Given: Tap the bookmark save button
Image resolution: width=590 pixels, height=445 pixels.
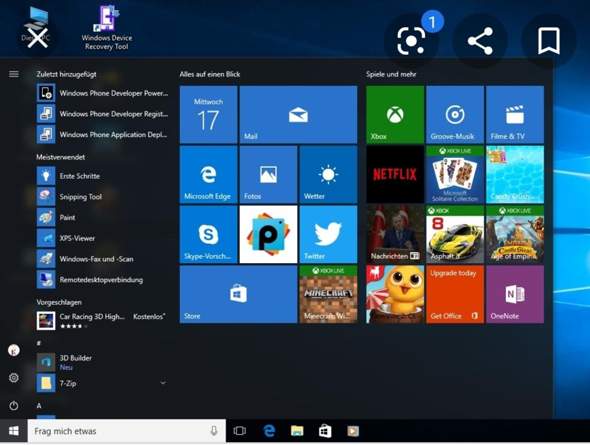Looking at the screenshot, I should point(549,41).
